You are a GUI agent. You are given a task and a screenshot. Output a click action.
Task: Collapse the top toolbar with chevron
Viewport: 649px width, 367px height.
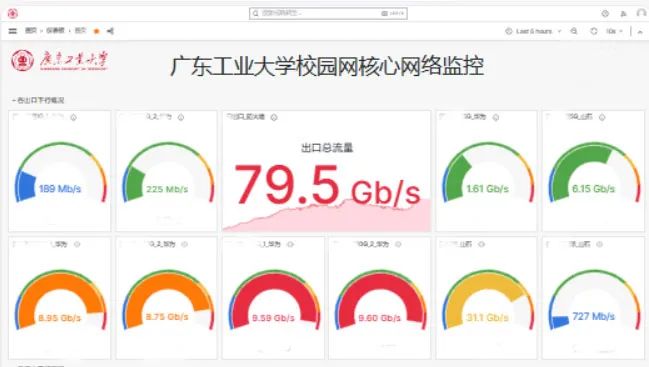(640, 31)
